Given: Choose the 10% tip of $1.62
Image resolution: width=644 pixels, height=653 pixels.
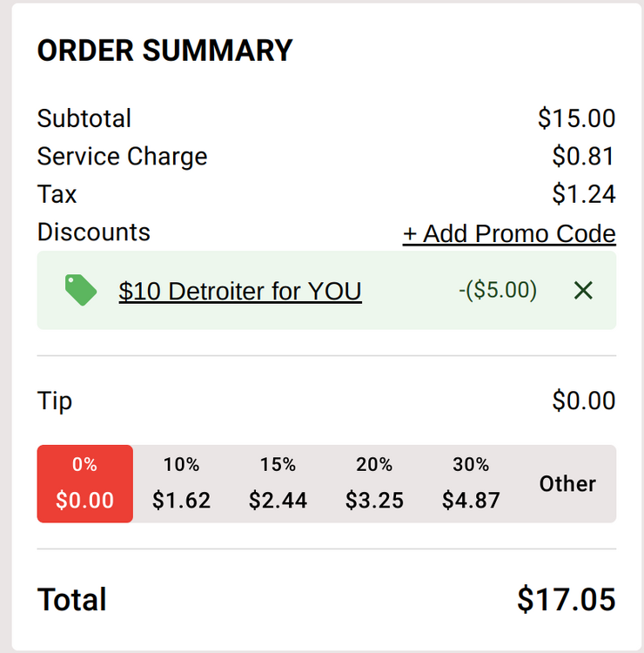Looking at the screenshot, I should (x=181, y=483).
